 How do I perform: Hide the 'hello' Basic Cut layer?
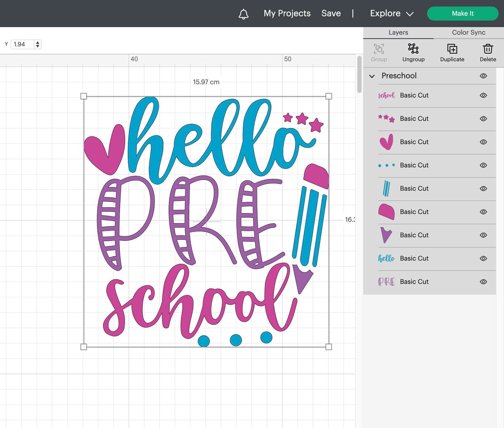pos(483,258)
